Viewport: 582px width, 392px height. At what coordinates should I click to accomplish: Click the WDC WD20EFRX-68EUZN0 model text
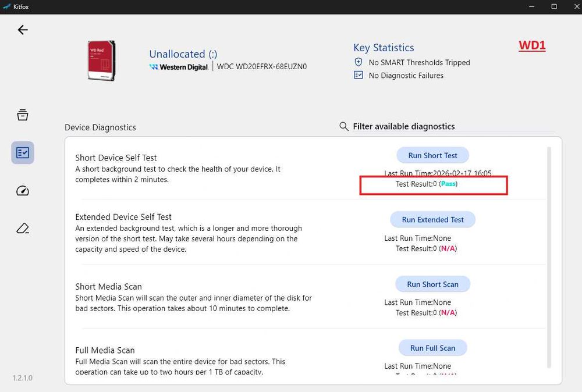tap(262, 67)
